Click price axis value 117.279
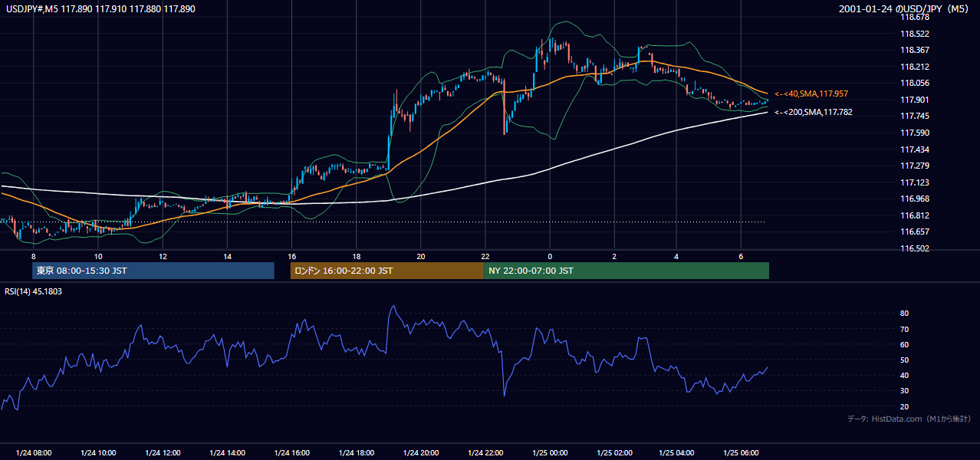The width and height of the screenshot is (980, 460). (x=916, y=166)
